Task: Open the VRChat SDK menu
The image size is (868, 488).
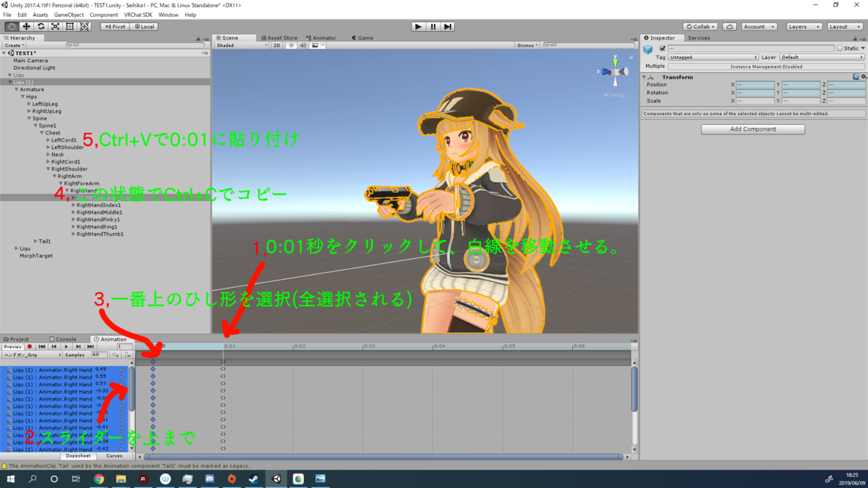Action: (x=139, y=14)
